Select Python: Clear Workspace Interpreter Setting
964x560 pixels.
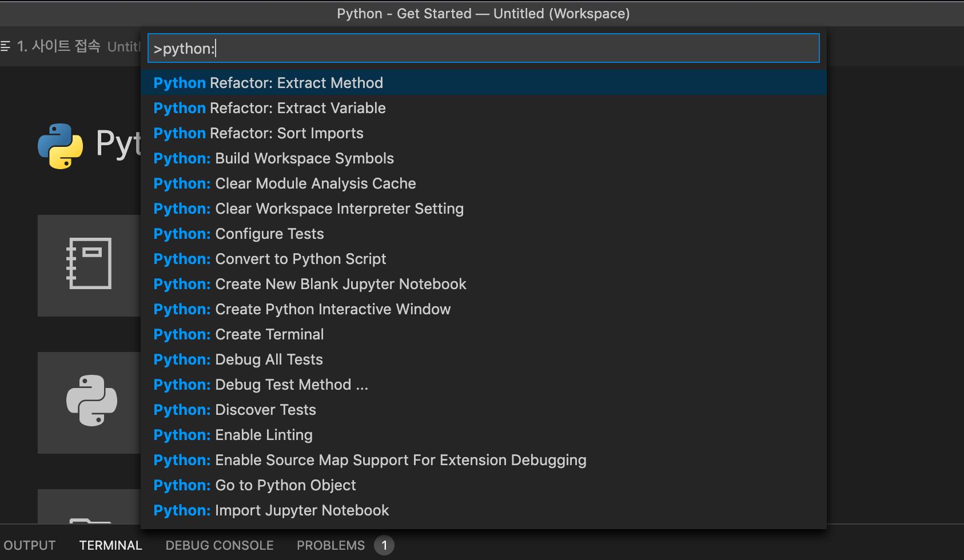pos(483,209)
